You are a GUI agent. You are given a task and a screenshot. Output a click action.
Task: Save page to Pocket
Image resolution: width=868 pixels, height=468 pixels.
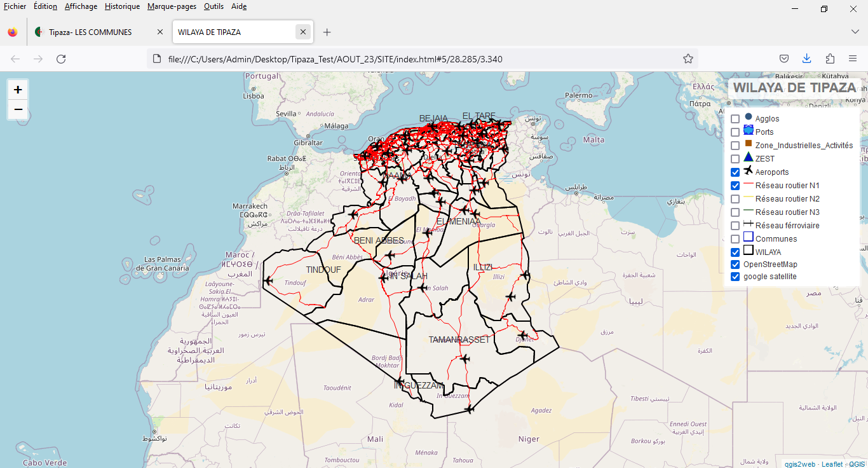coord(784,59)
